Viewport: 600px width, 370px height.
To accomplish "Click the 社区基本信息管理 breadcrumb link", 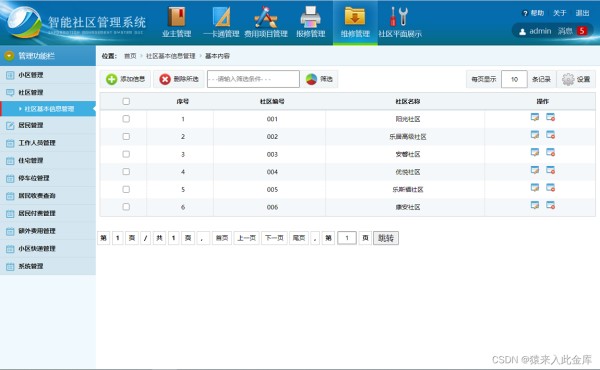I will click(x=171, y=56).
